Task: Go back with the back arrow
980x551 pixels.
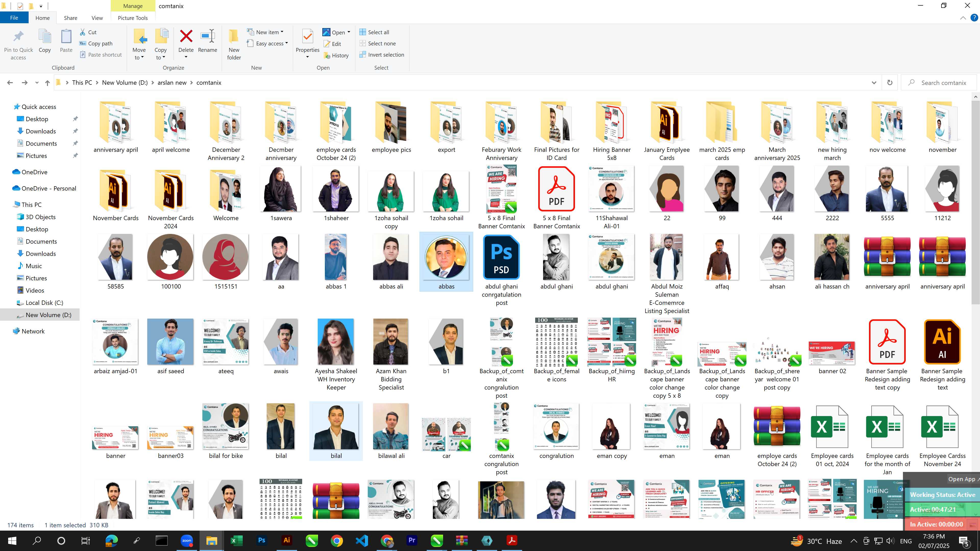Action: (10, 82)
